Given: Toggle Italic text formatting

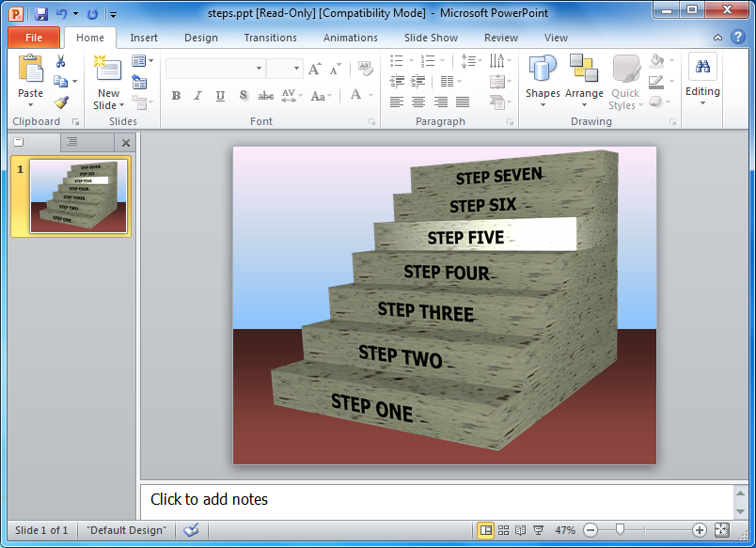Looking at the screenshot, I should (x=197, y=96).
